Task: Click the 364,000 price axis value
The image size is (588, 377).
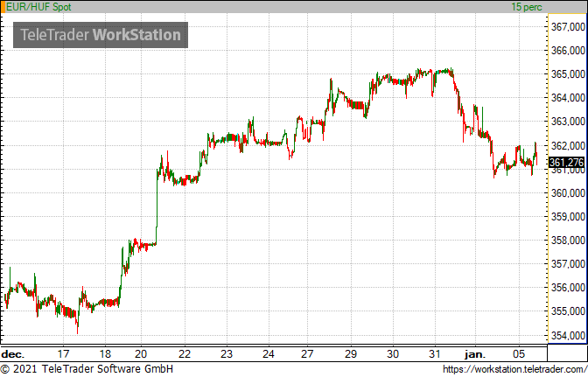Action: tap(568, 98)
